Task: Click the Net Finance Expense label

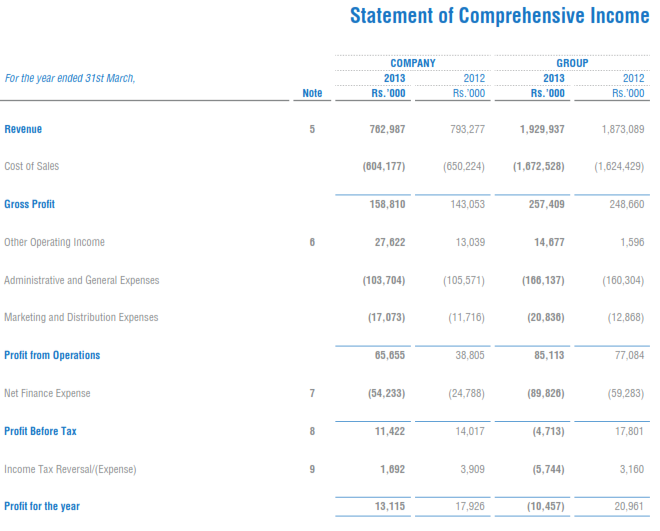Action: (x=47, y=393)
